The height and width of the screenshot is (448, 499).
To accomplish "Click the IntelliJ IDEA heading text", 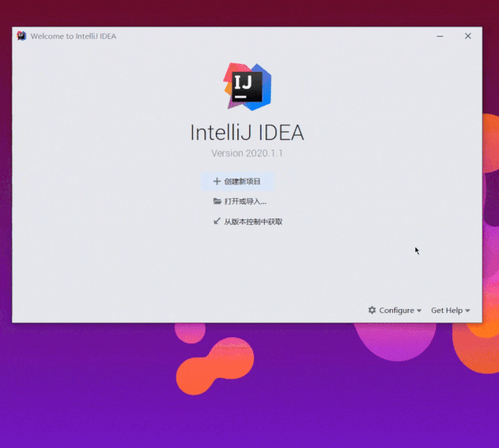I will [248, 133].
